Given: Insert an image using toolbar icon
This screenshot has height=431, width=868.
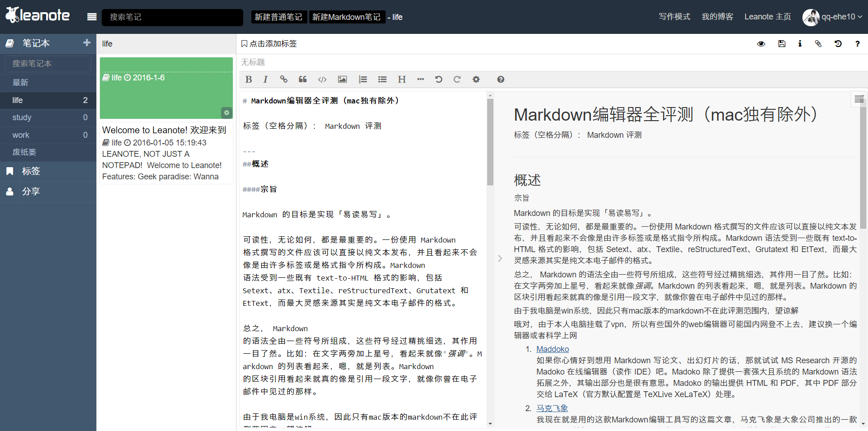Looking at the screenshot, I should coord(342,80).
